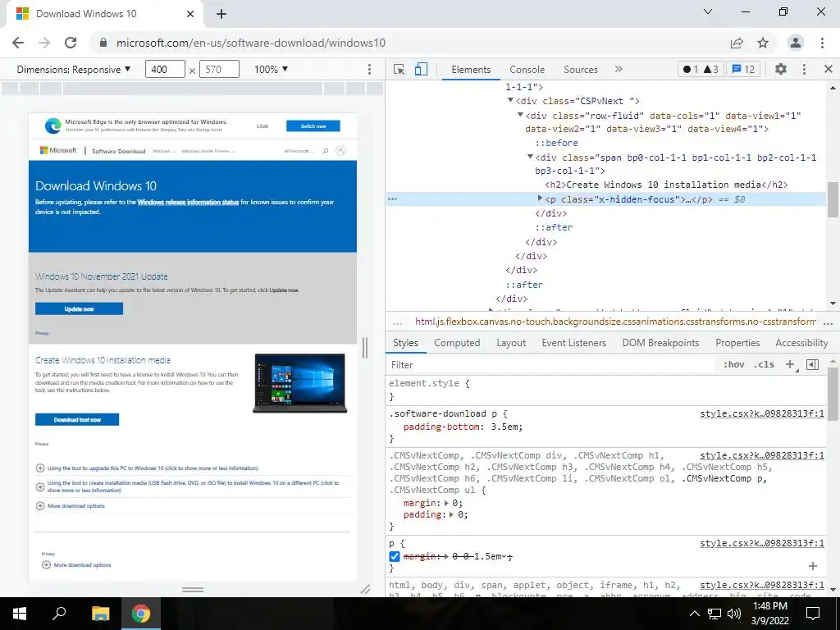Click the volume speaker tray icon
The width and height of the screenshot is (840, 630).
(x=734, y=614)
